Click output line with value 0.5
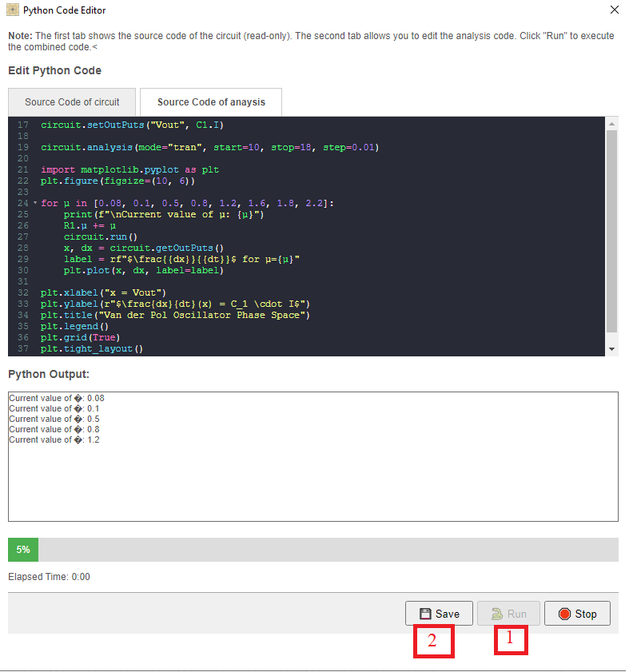Viewport: 633px width, 672px height. pyautogui.click(x=54, y=419)
